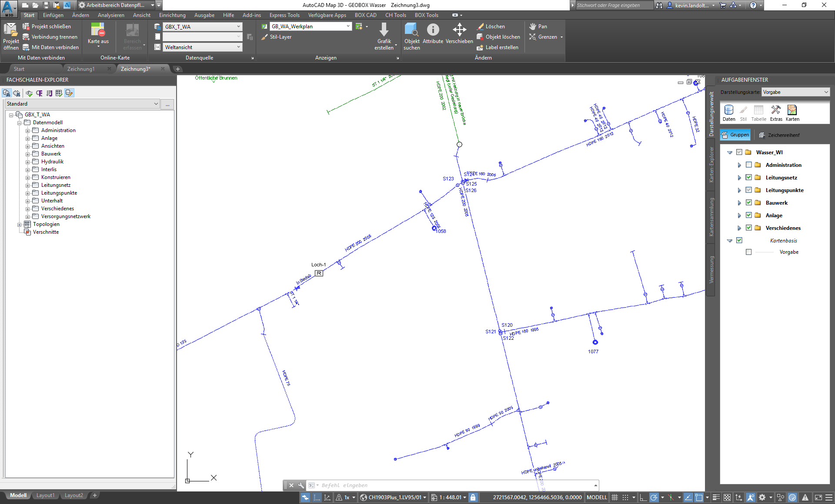Select the Verschieben move tool

tap(459, 34)
